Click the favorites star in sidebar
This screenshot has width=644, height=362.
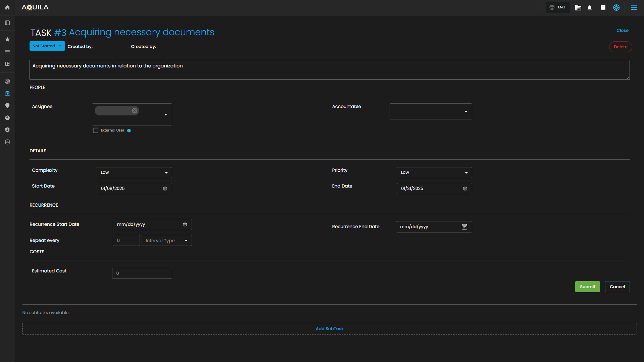[x=7, y=40]
